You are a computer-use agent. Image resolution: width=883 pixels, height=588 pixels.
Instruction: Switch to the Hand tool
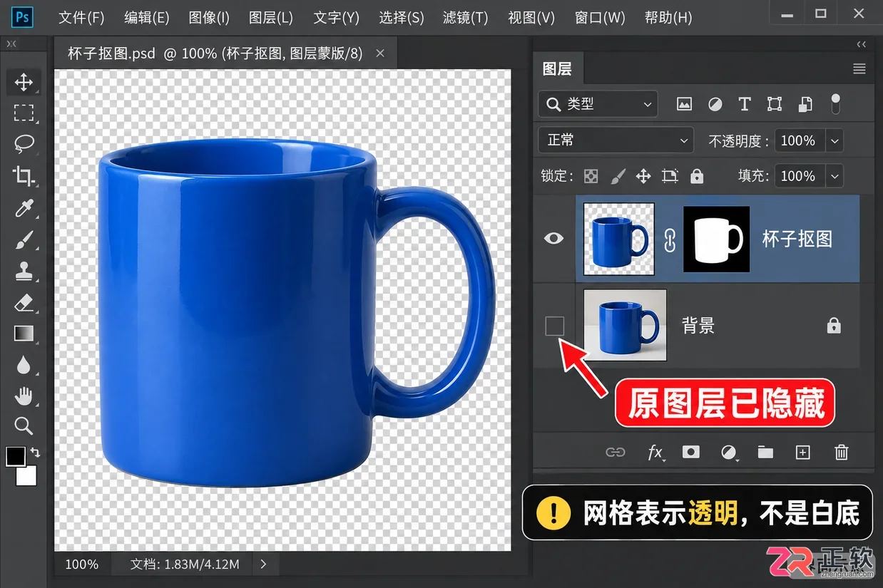[24, 396]
